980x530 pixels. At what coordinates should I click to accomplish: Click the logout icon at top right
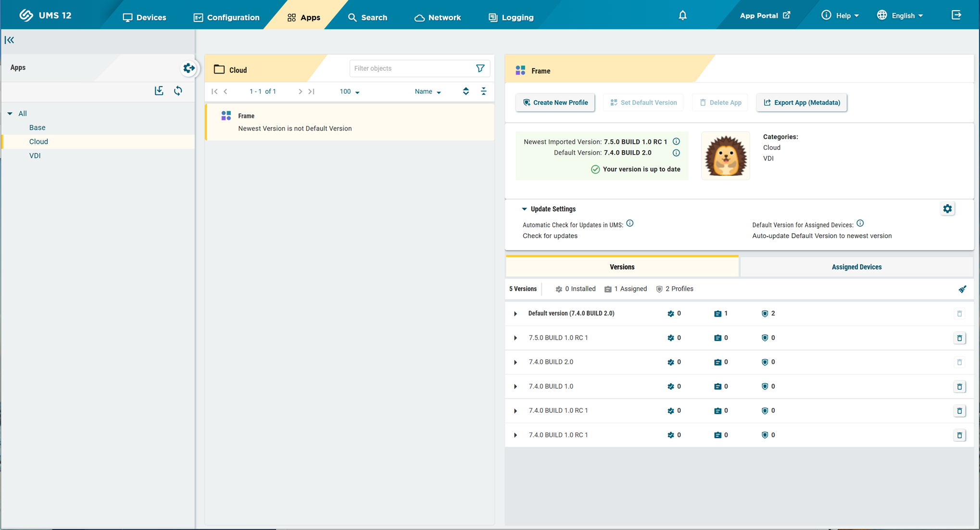click(956, 15)
